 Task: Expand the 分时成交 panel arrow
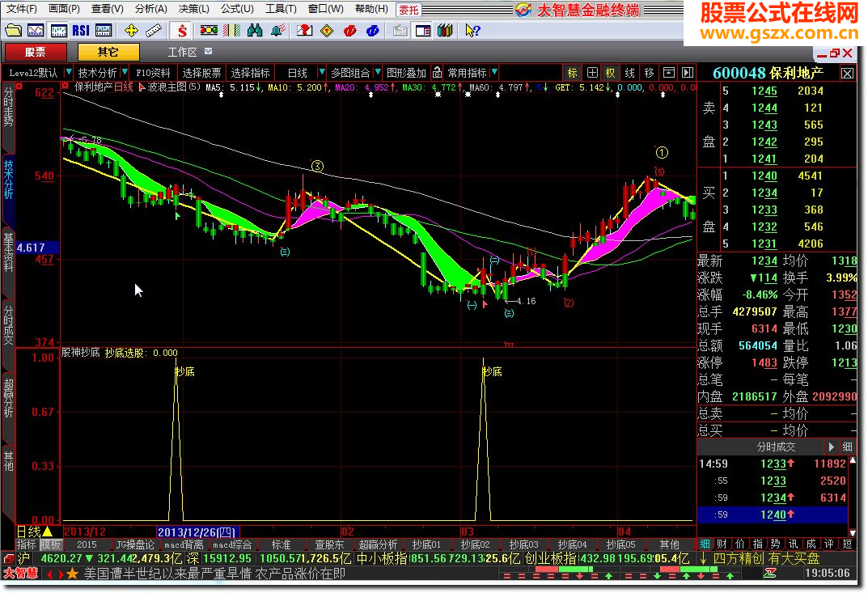(831, 447)
